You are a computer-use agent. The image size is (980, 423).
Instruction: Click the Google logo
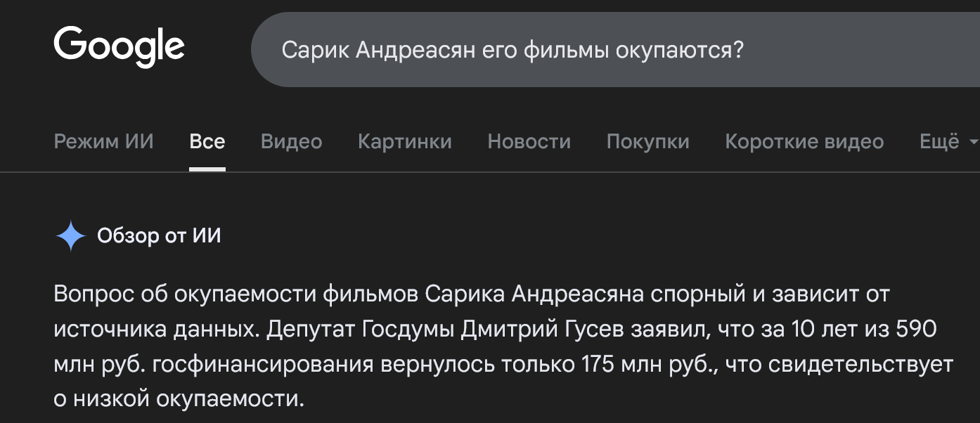pyautogui.click(x=119, y=47)
